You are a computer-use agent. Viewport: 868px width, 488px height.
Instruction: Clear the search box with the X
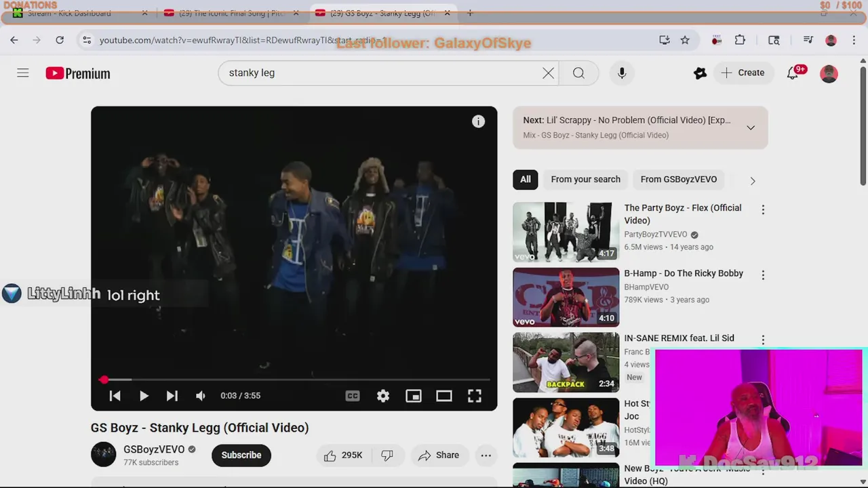[x=548, y=73]
